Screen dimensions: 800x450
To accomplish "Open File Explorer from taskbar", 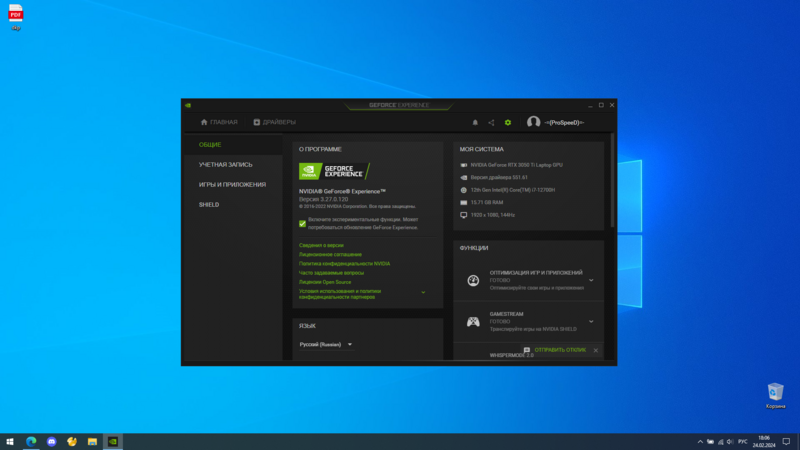I will pyautogui.click(x=92, y=442).
